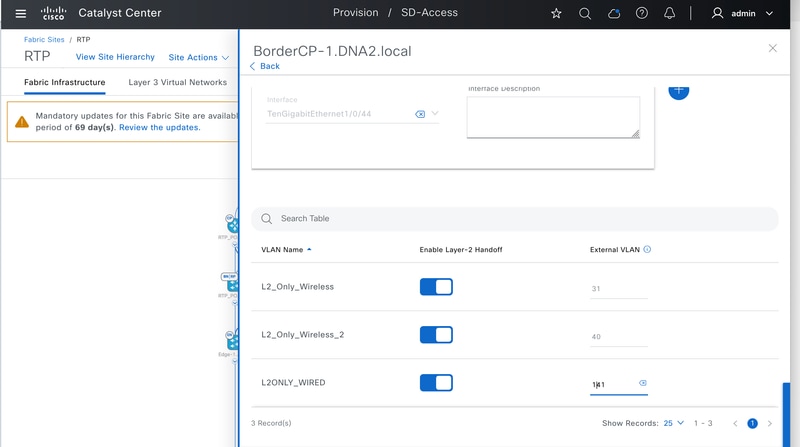
Task: Toggle Layer-2 Handoff for L2_Only_Wireless
Action: point(436,287)
